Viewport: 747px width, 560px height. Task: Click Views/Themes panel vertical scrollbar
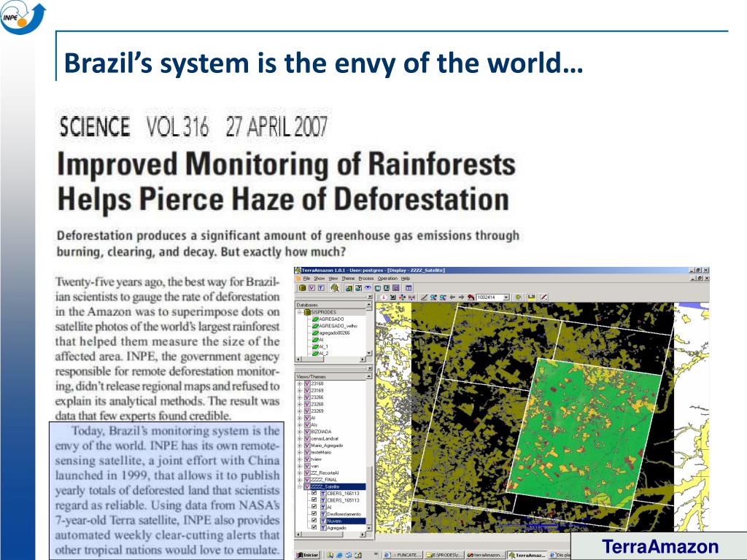click(x=368, y=452)
